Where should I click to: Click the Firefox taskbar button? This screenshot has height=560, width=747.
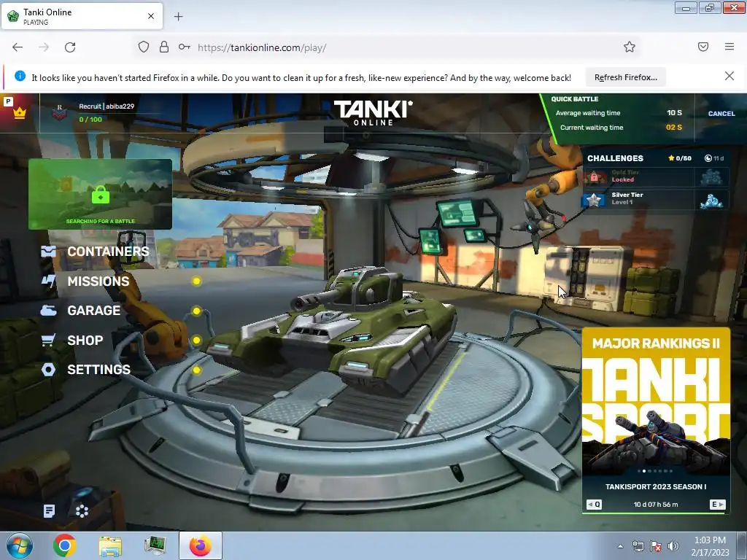(201, 545)
